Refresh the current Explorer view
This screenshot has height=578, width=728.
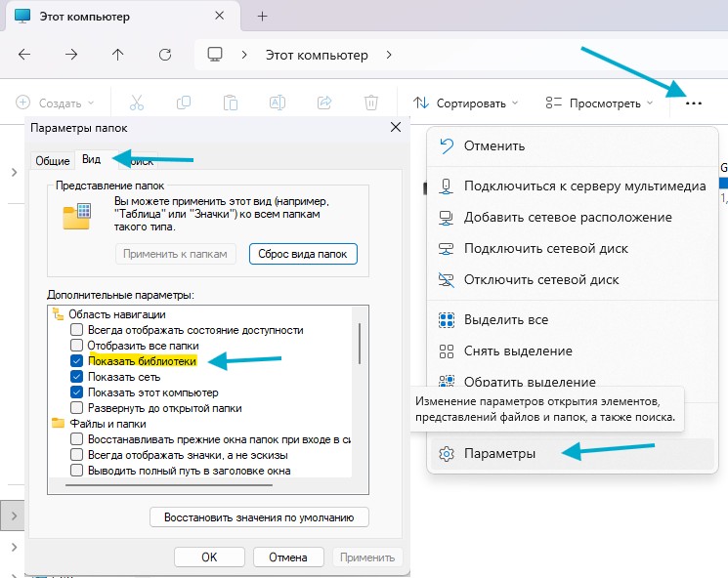(165, 55)
